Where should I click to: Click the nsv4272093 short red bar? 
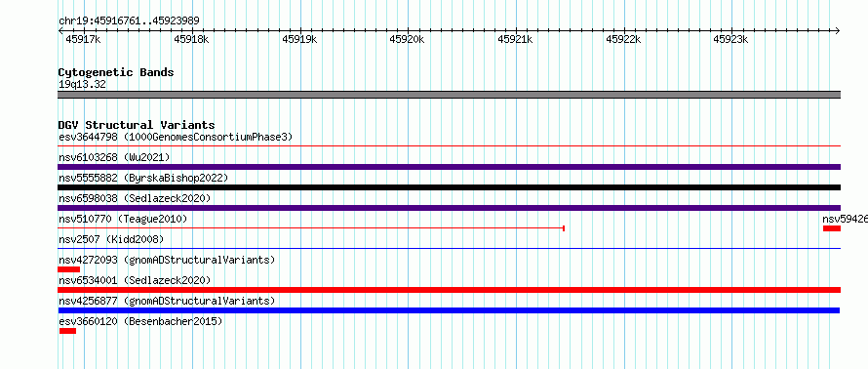(x=68, y=269)
